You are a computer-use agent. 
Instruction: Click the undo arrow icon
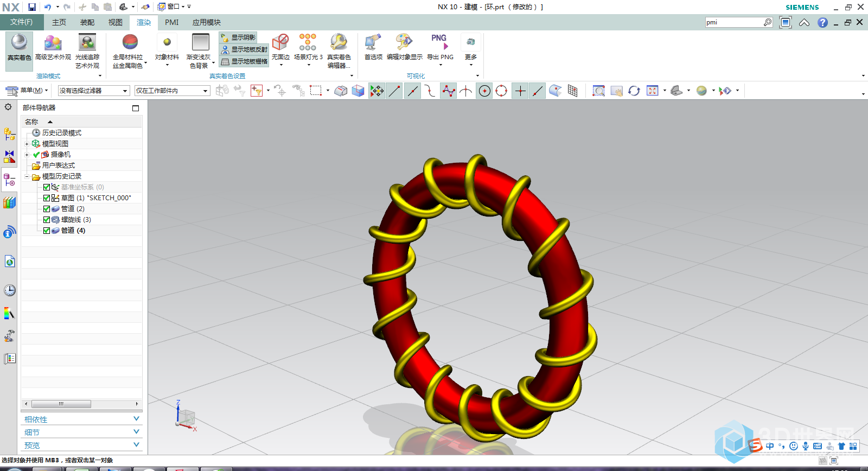[48, 7]
